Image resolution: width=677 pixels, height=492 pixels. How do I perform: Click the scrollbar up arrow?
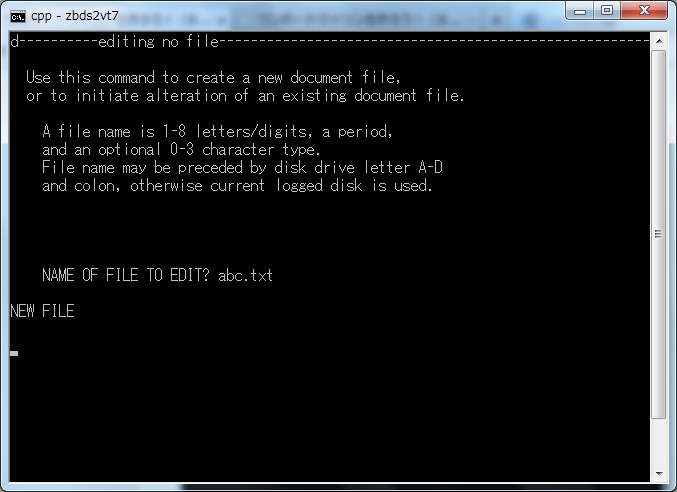(659, 41)
